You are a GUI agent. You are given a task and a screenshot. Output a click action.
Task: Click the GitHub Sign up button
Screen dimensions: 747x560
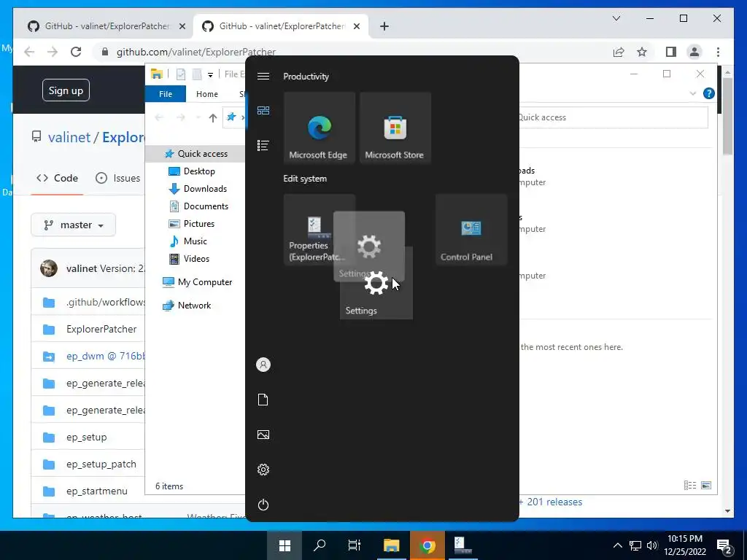(x=66, y=90)
